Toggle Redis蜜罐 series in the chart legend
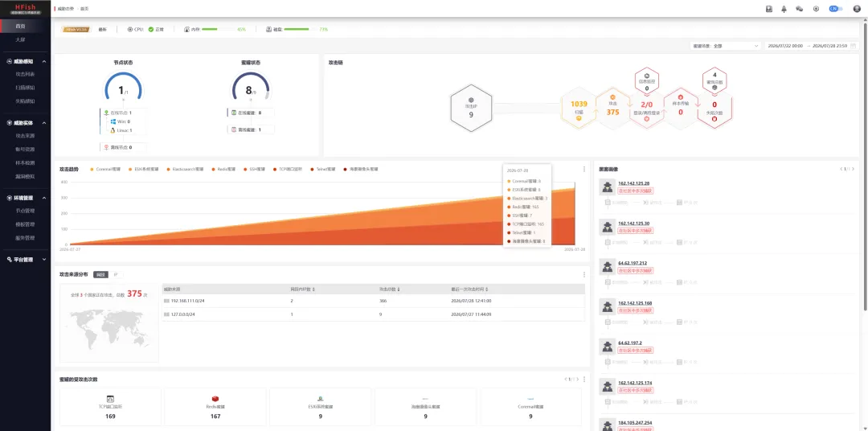Viewport: 868px width, 431px height. point(223,169)
